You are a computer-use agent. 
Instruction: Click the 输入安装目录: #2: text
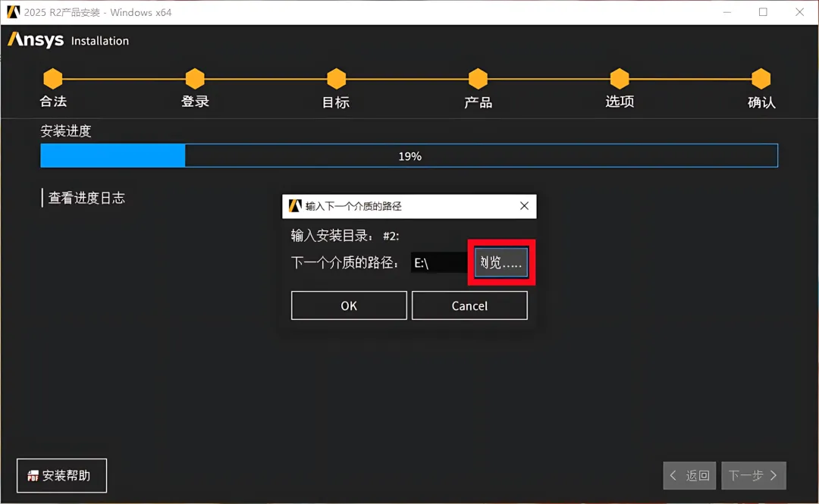pyautogui.click(x=345, y=236)
